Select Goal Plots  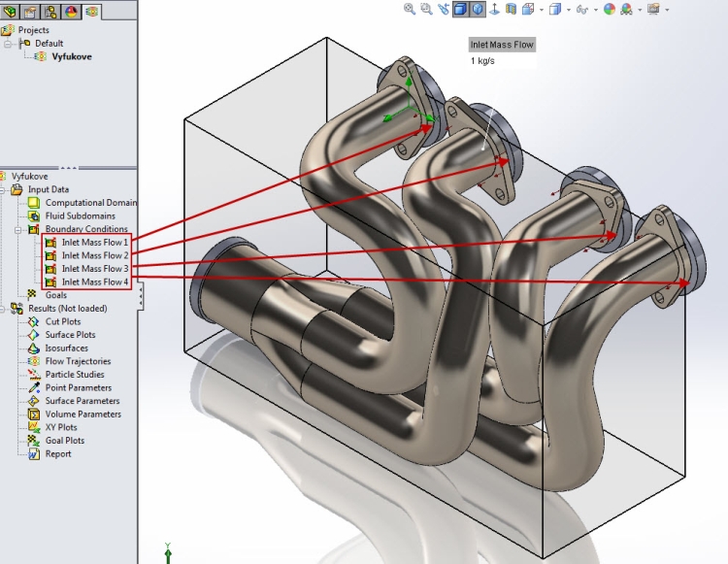64,441
